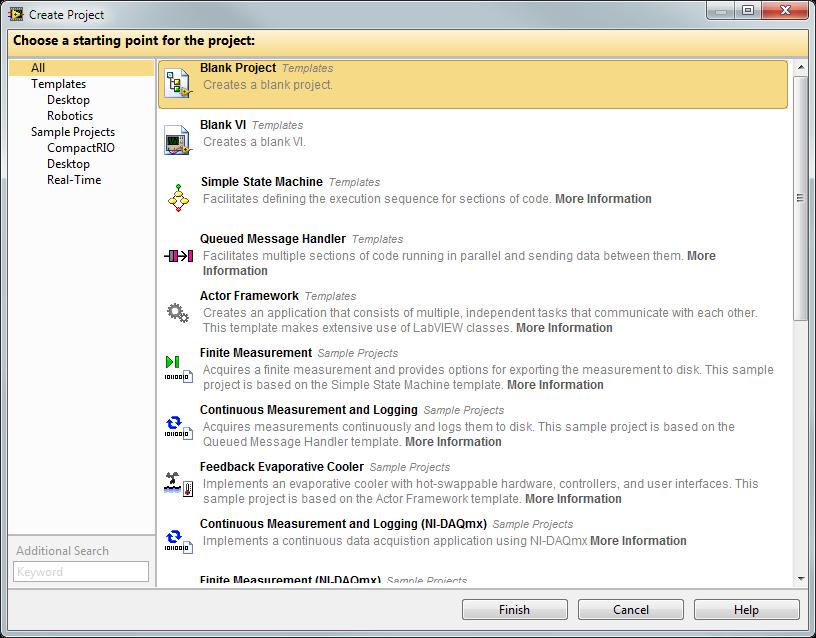Image resolution: width=816 pixels, height=638 pixels.
Task: Choose the Robotics category
Action: pos(70,116)
